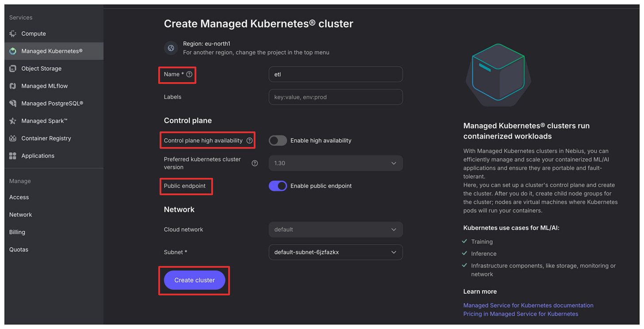644x329 pixels.
Task: Click the help icon next to Name
Action: 189,74
